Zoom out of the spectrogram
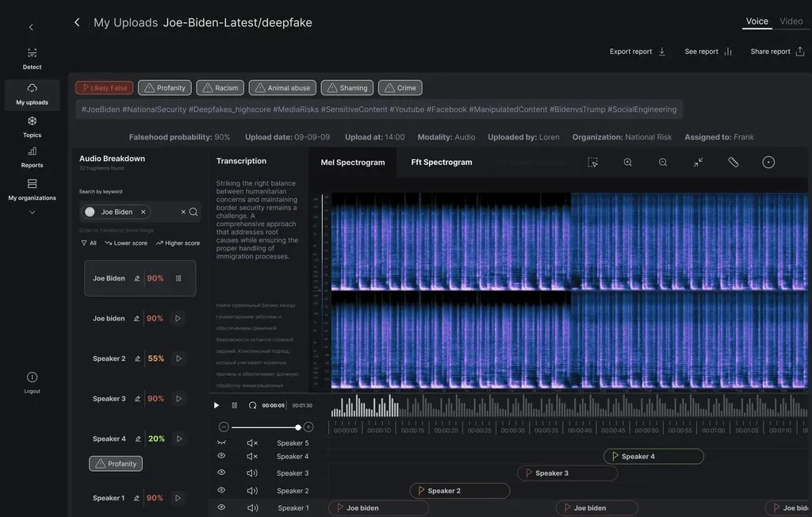 coord(663,162)
